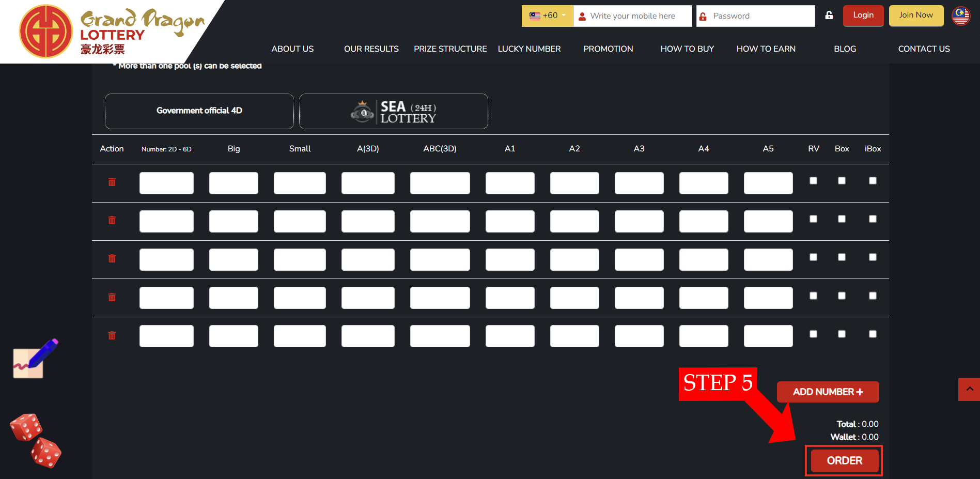Screen dimensions: 980x479
Task: Click the round Malaysia flag language icon
Action: coord(960,16)
